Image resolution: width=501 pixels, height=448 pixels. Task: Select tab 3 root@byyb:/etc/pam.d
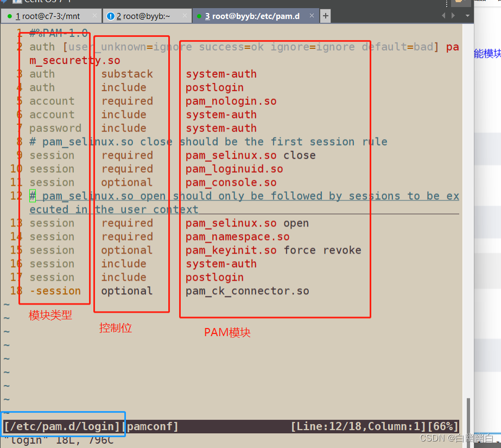pyautogui.click(x=256, y=16)
